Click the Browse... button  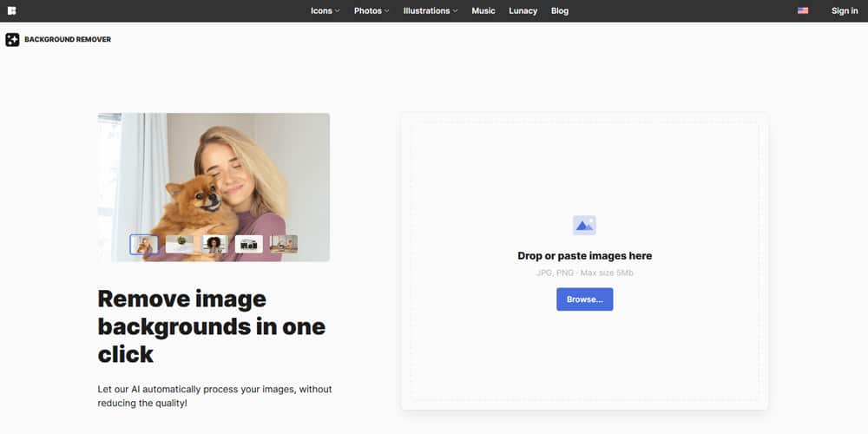(584, 299)
